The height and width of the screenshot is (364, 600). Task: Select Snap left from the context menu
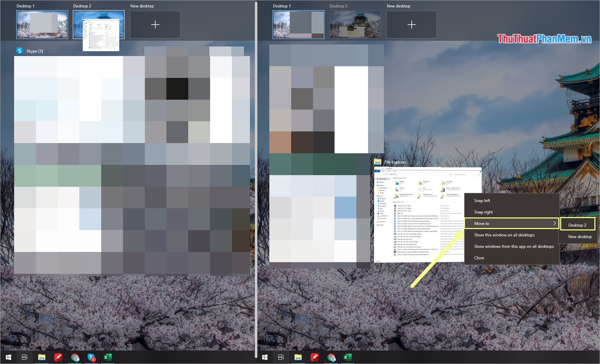(x=482, y=200)
